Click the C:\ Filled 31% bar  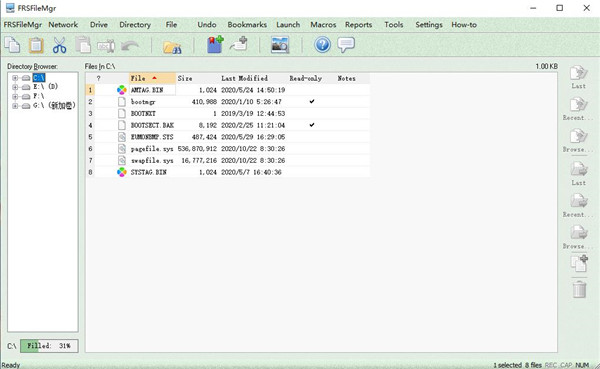tap(49, 346)
